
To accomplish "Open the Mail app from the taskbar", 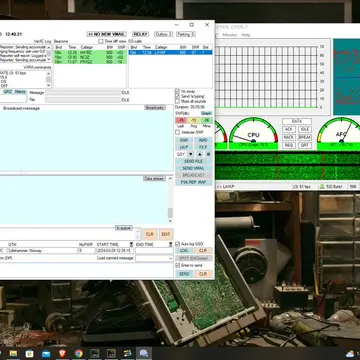I will coord(46,353).
